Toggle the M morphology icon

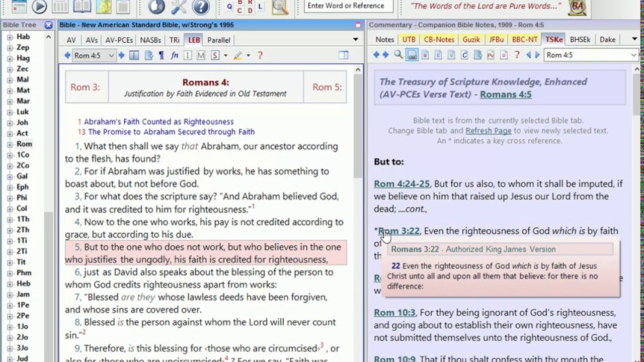pyautogui.click(x=201, y=55)
